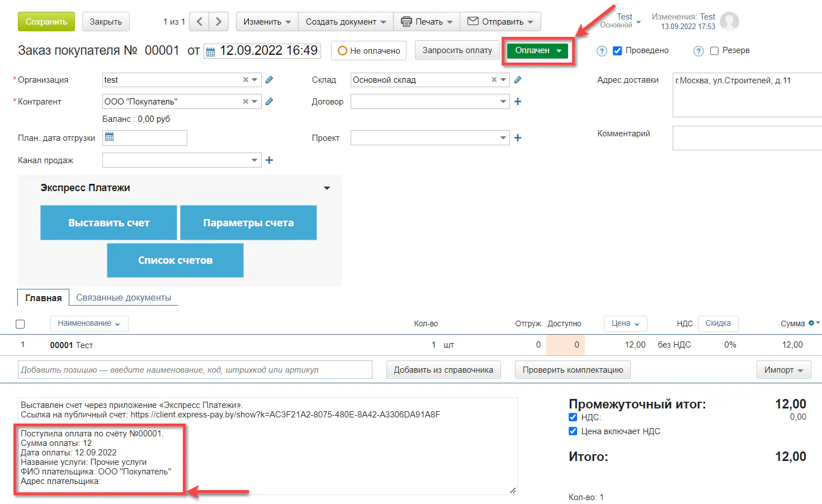The image size is (822, 504).
Task: Uncheck the Проведено checkbox
Action: (617, 51)
